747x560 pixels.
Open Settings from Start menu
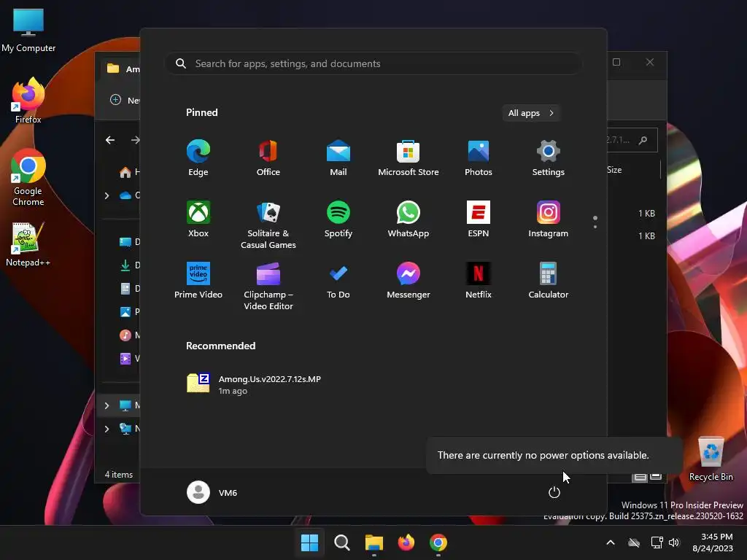(549, 157)
